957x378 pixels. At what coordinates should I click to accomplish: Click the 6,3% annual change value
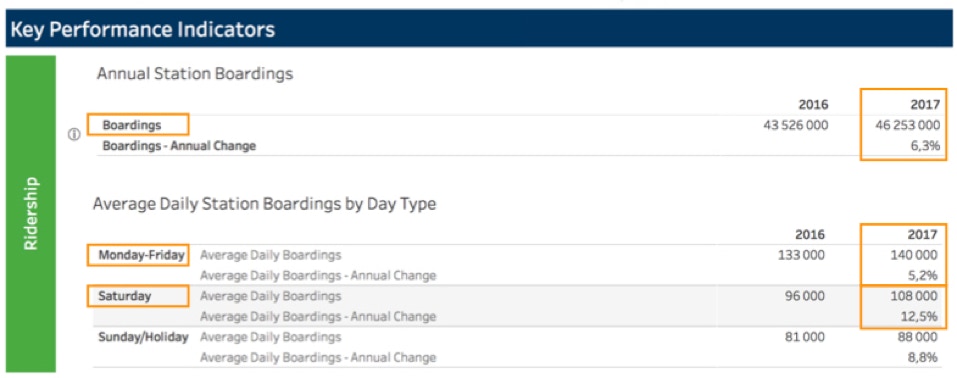pos(926,147)
